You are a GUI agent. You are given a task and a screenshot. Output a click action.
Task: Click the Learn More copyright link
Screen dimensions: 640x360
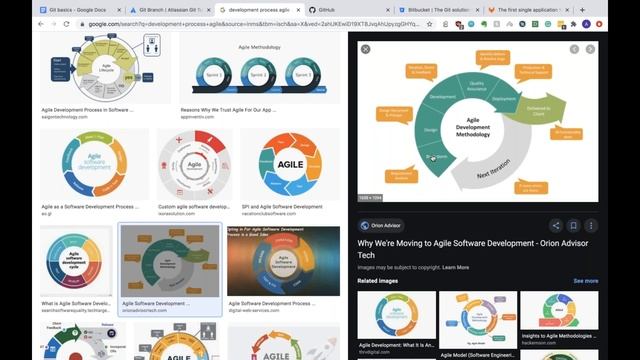tap(456, 267)
